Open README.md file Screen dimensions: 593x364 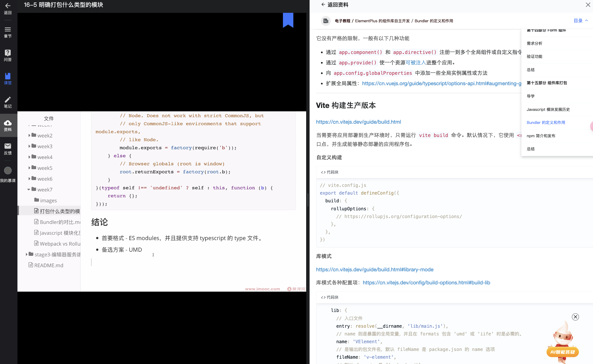click(46, 265)
